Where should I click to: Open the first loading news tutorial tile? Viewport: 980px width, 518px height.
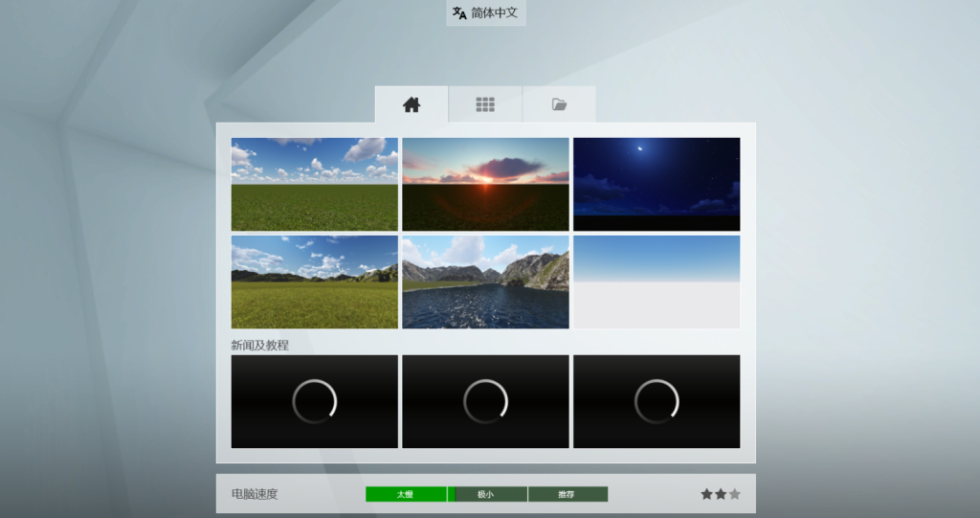(314, 401)
